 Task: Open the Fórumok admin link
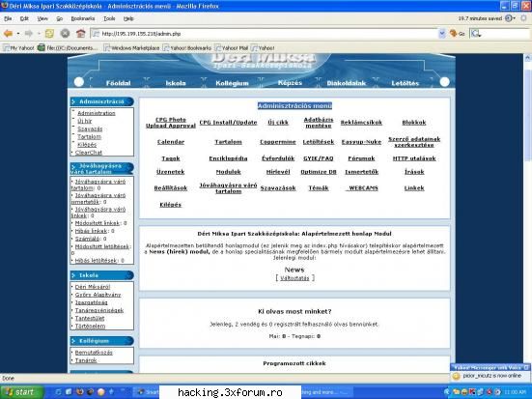361,158
